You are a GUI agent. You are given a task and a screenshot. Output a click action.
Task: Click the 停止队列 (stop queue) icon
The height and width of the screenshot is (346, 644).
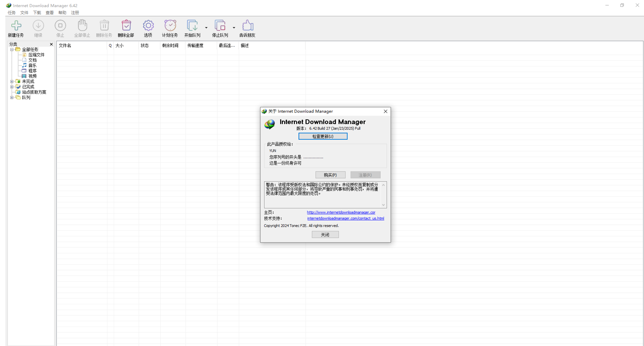pos(220,26)
